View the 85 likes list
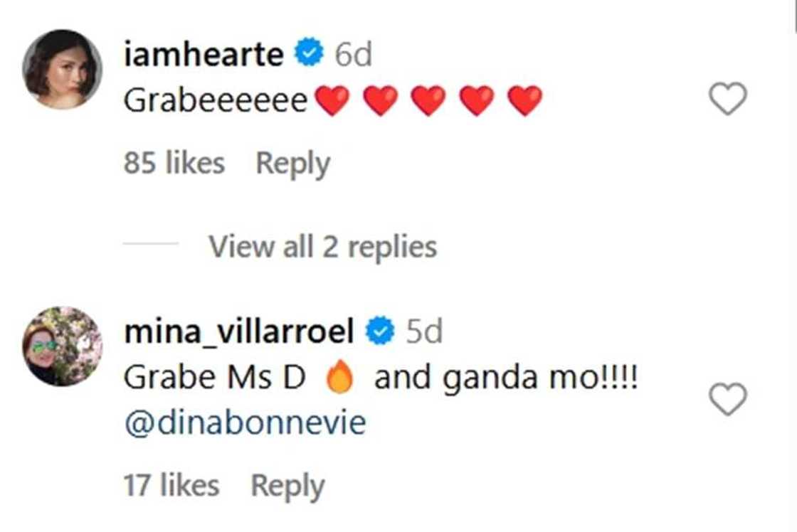797x532 pixels. (174, 163)
